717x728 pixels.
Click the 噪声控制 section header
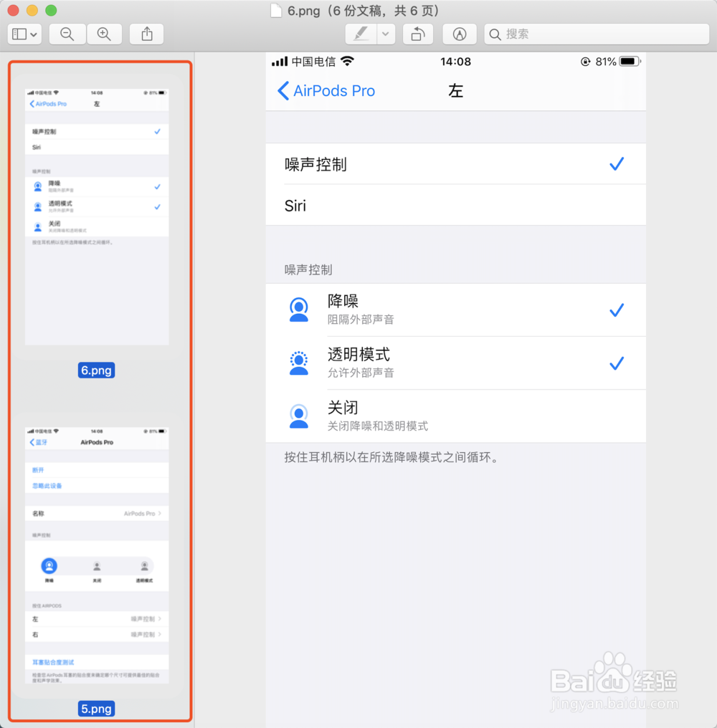tap(308, 269)
